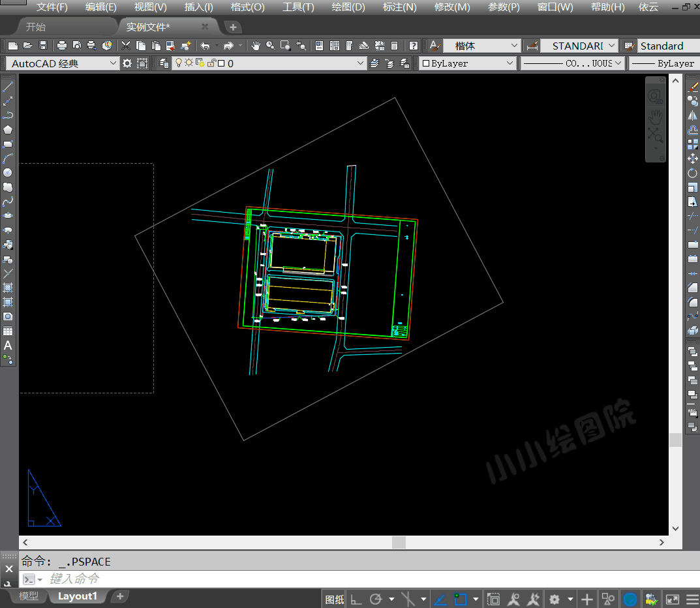Click the Undo arrow icon
Screen dimensions: 700x608
click(x=205, y=46)
